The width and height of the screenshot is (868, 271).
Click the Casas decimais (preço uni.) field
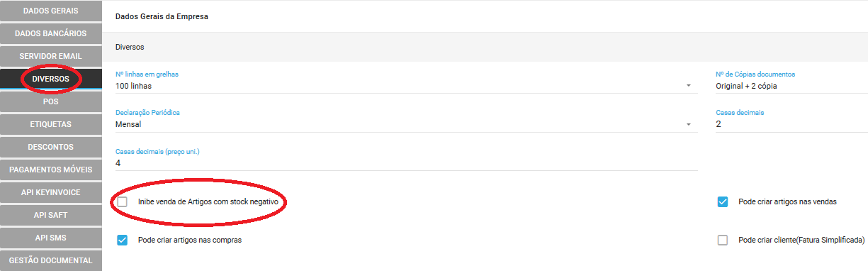pos(407,163)
